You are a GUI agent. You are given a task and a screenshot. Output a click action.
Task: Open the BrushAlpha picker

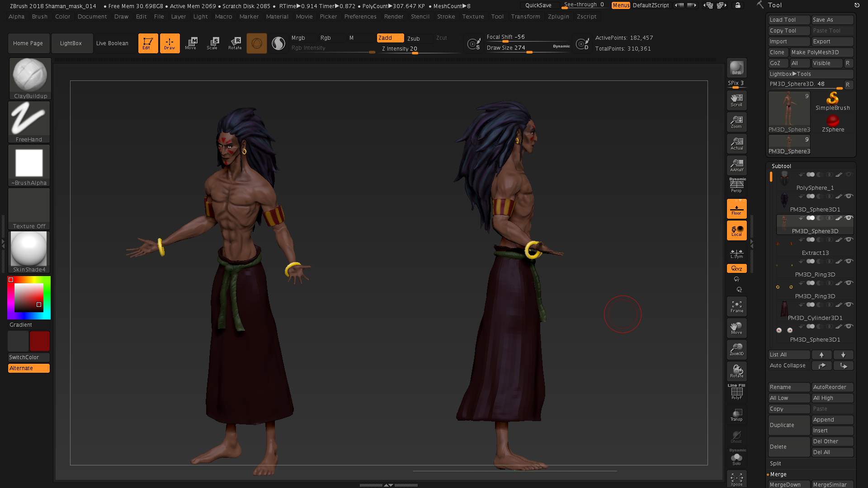[29, 165]
